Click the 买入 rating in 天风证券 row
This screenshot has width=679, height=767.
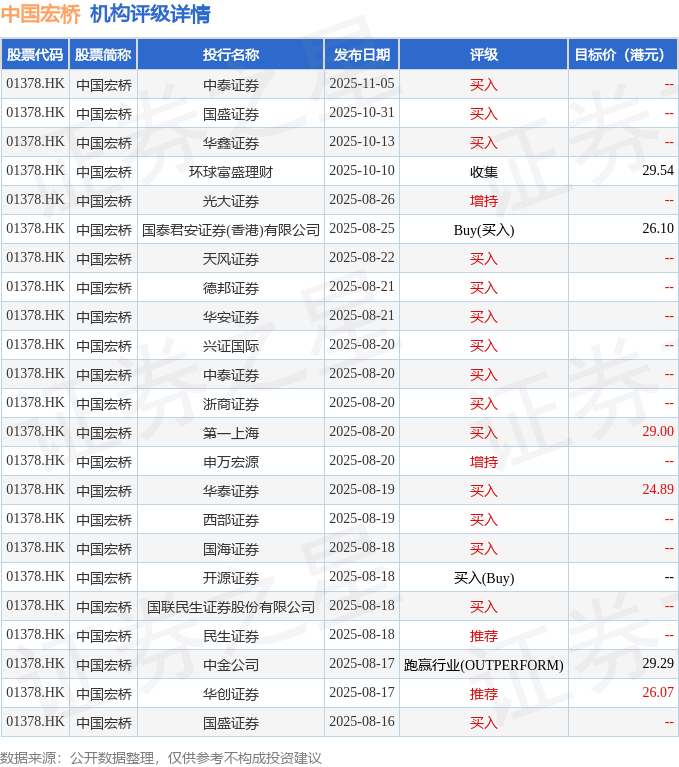click(x=484, y=259)
